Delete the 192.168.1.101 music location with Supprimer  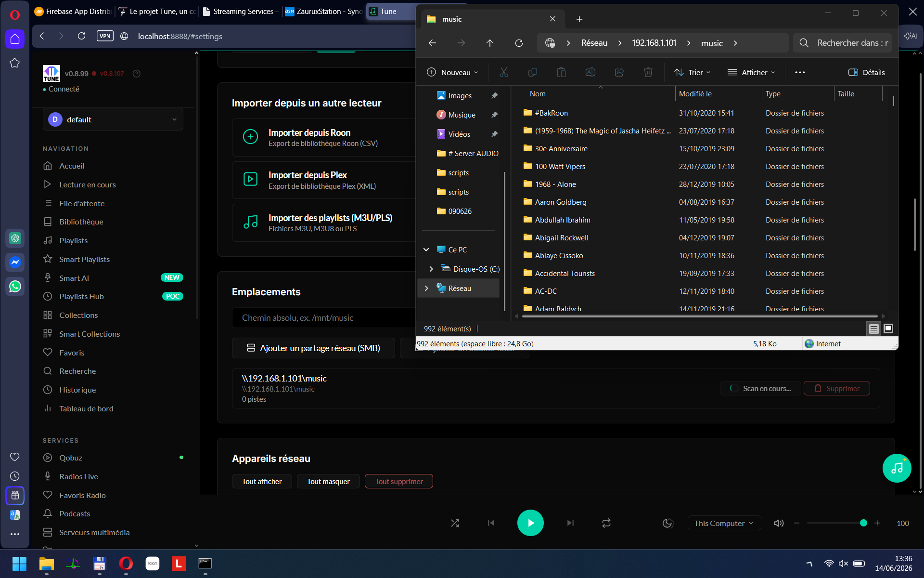click(837, 388)
